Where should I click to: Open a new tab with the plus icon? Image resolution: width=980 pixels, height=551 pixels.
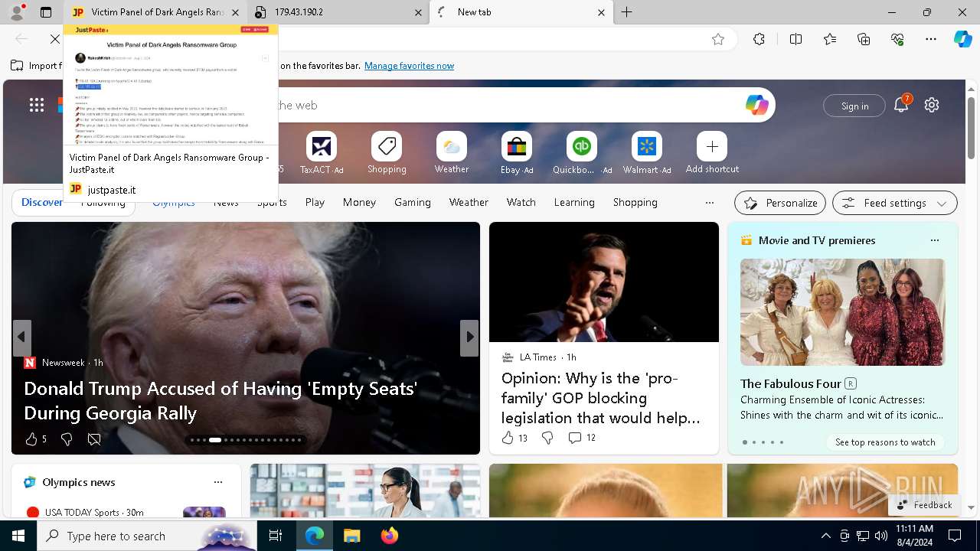tap(627, 12)
